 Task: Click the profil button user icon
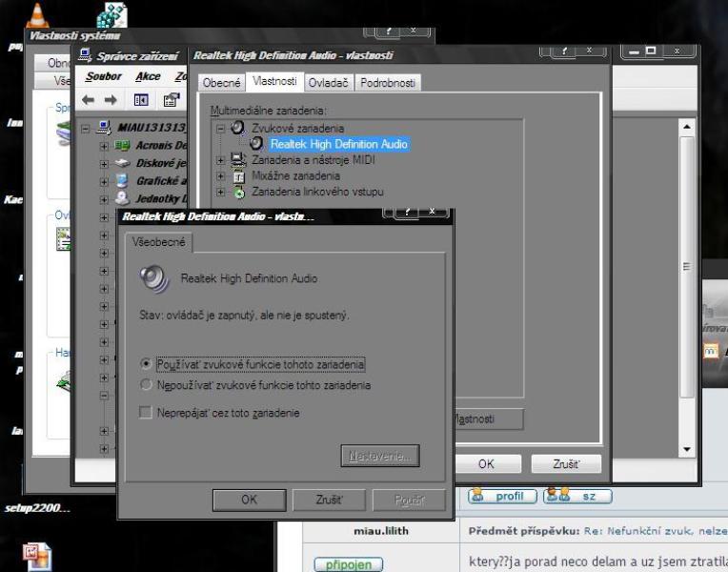[x=477, y=496]
